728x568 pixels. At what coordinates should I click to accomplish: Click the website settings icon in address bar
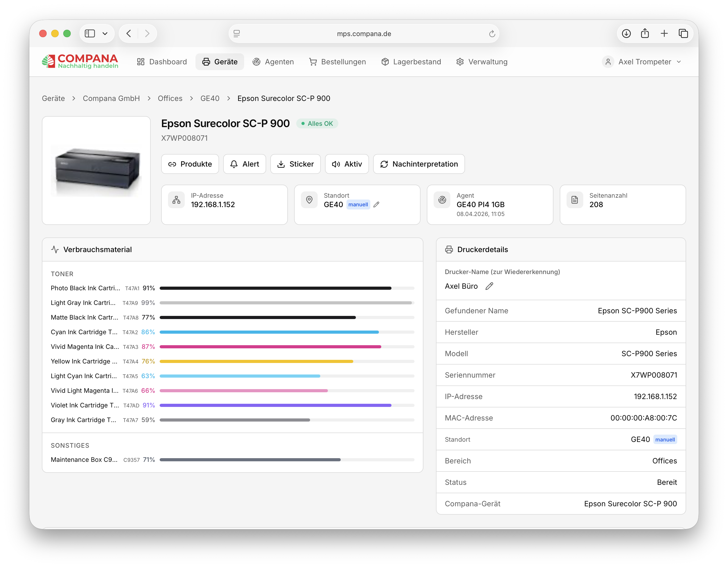pyautogui.click(x=237, y=34)
